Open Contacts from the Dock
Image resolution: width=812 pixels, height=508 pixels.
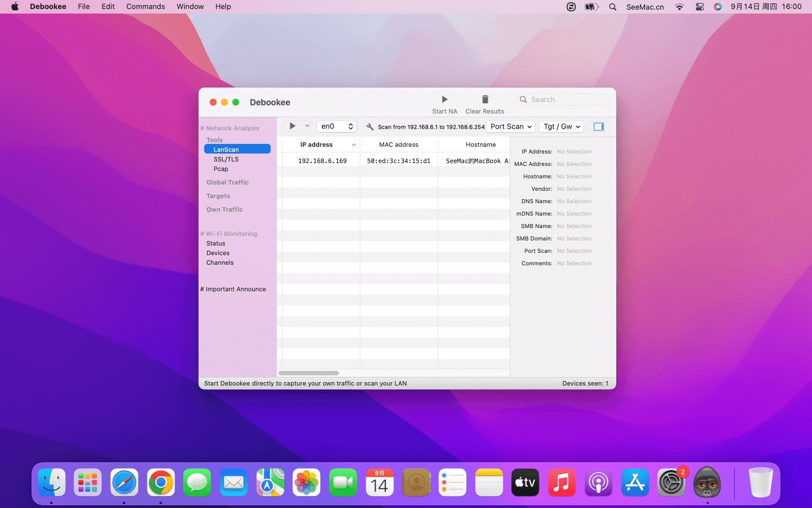pyautogui.click(x=416, y=483)
